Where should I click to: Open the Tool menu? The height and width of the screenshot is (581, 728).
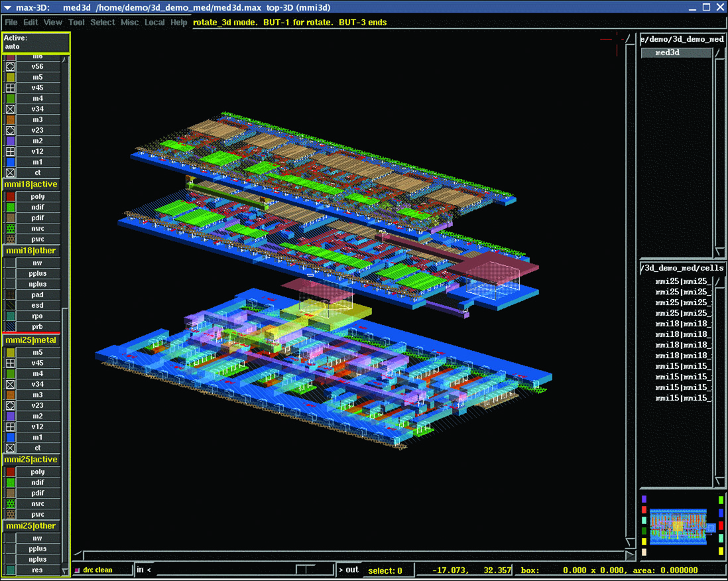point(76,23)
